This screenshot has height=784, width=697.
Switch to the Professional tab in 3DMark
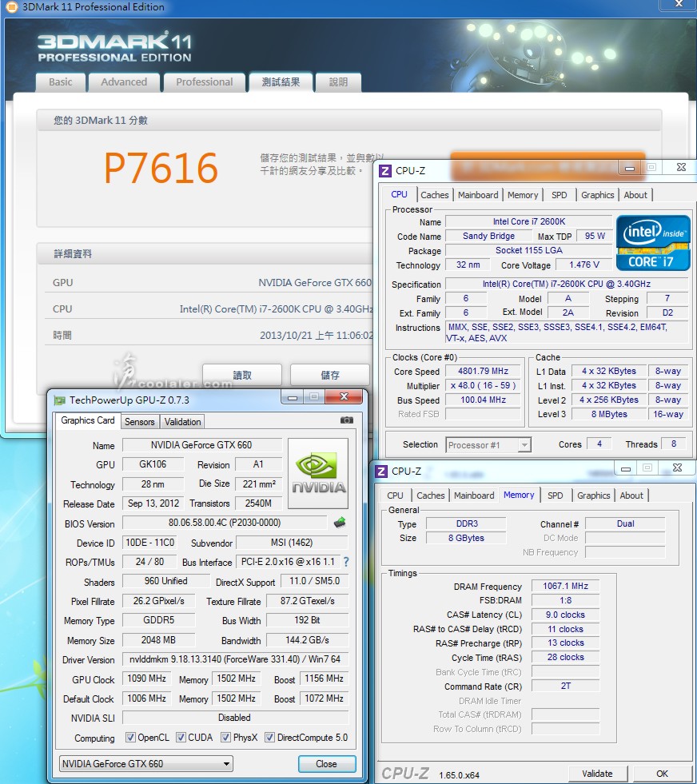point(204,82)
